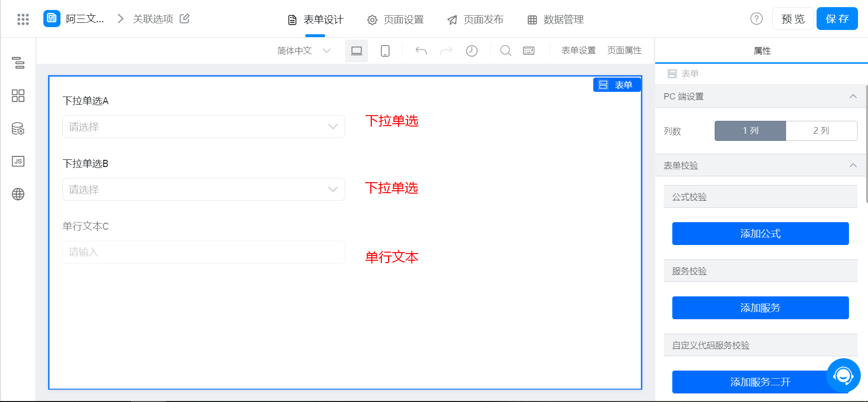Open the app grid launcher icon
Image resolution: width=868 pixels, height=402 pixels.
[23, 19]
